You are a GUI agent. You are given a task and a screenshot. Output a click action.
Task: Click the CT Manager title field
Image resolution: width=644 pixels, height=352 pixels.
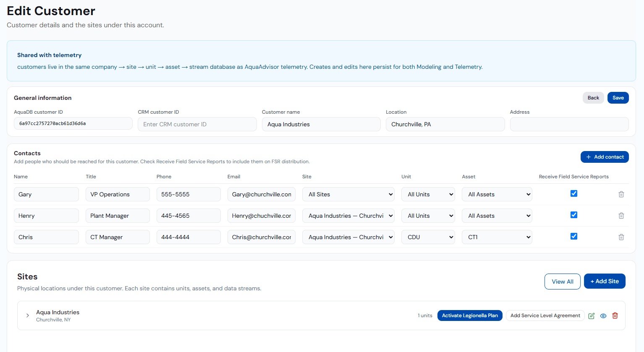[x=118, y=237]
